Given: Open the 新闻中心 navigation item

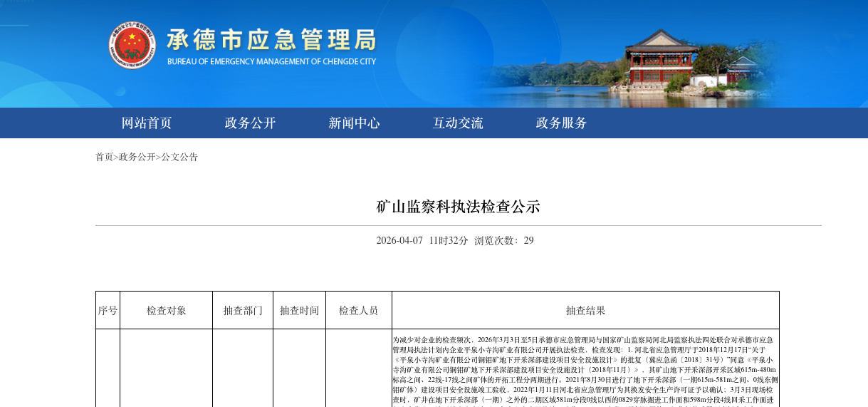Looking at the screenshot, I should (x=354, y=123).
